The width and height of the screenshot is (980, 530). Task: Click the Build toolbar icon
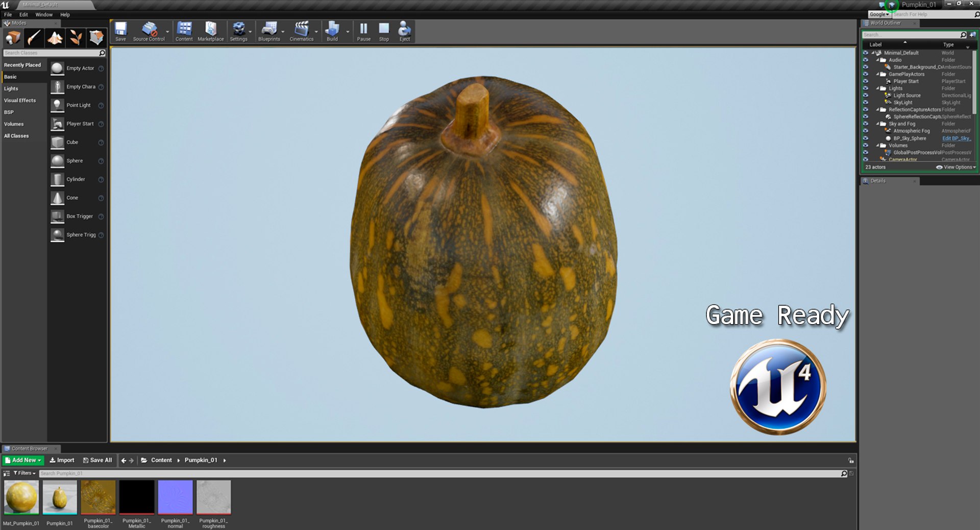(x=332, y=31)
